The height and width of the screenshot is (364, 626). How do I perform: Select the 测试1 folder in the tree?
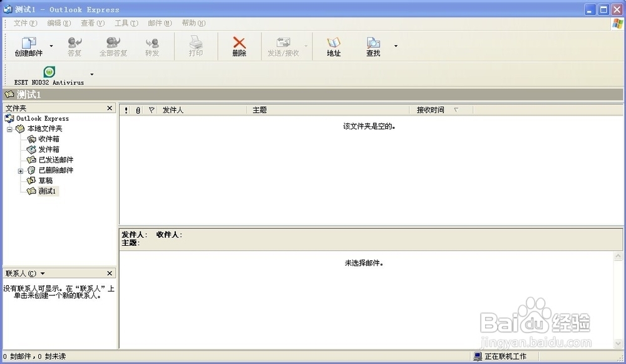pyautogui.click(x=46, y=191)
